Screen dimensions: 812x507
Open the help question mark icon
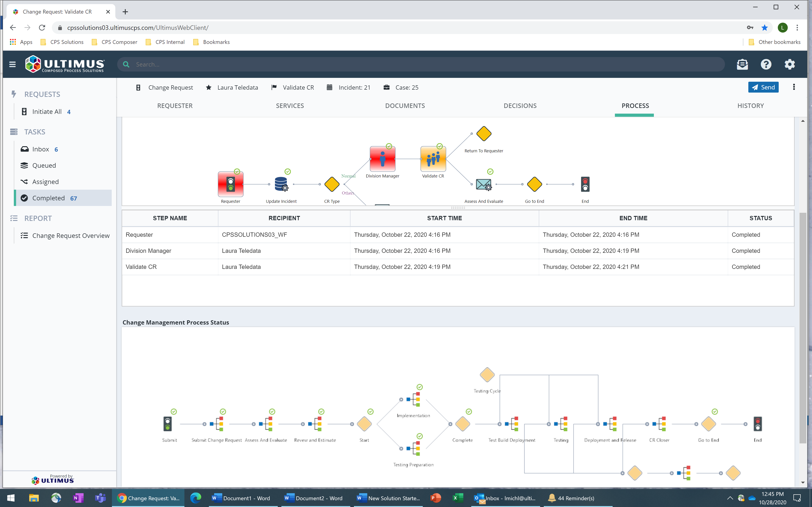766,64
